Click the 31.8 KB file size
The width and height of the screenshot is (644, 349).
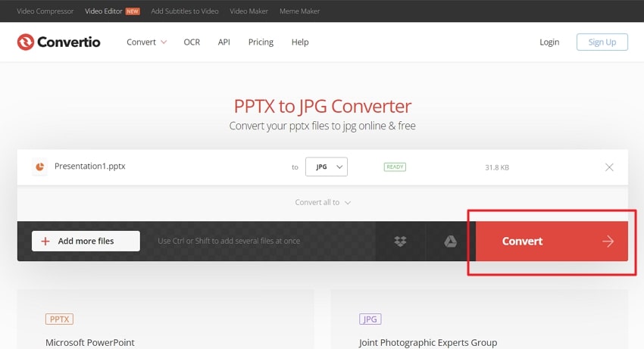497,167
